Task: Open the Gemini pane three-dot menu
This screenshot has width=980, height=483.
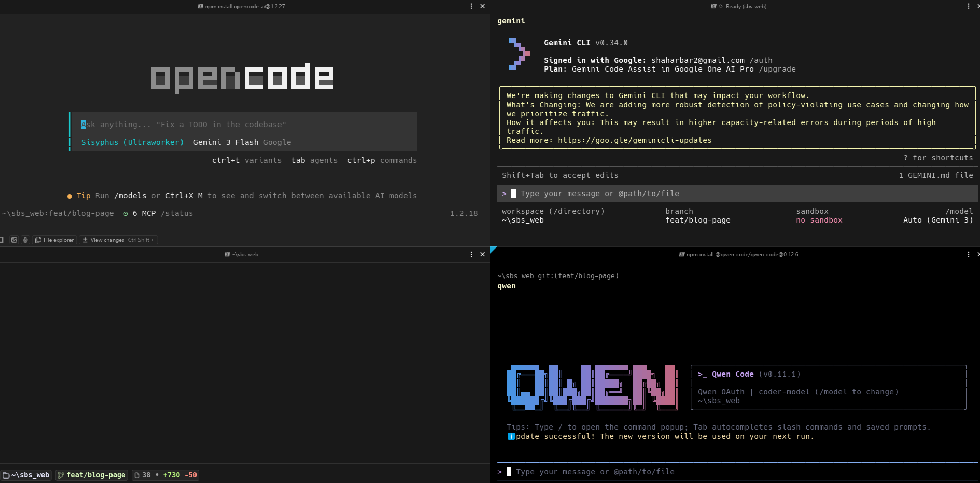Action: 968,6
